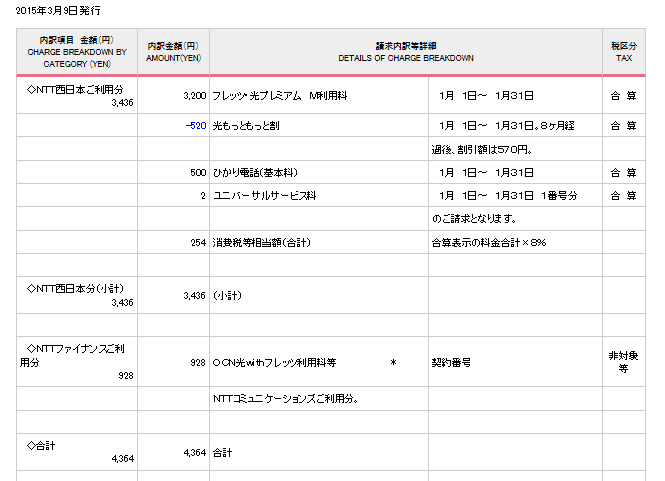
Task: Select the 契約番号 contract number cell
Action: (x=450, y=363)
